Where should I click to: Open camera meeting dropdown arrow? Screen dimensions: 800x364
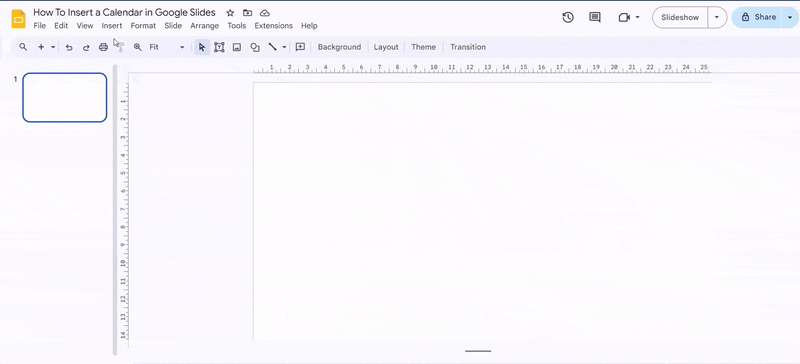click(637, 17)
